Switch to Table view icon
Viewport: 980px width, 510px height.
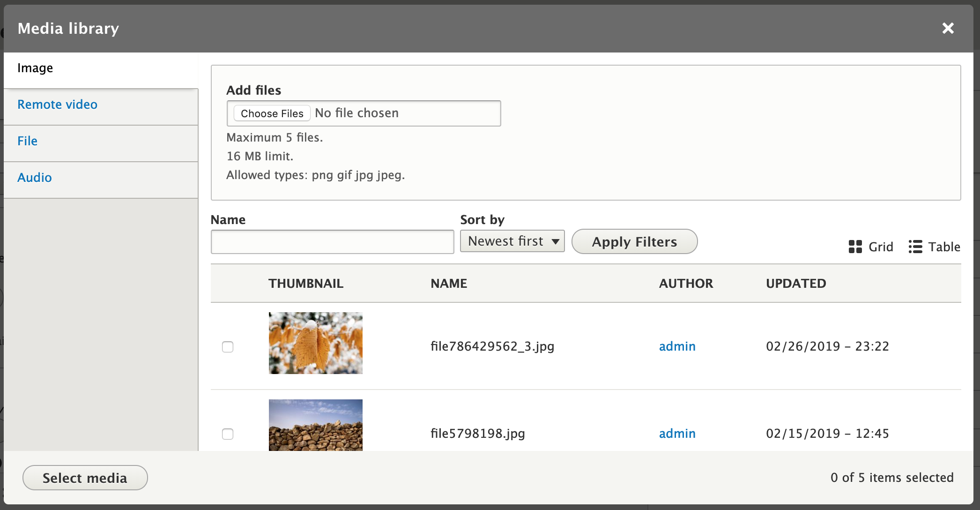click(915, 247)
